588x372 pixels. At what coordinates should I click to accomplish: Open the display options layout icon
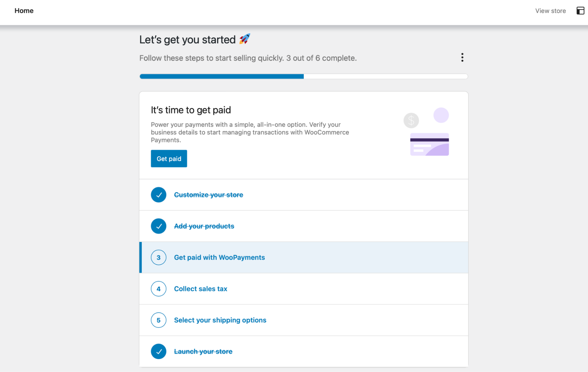(x=580, y=11)
